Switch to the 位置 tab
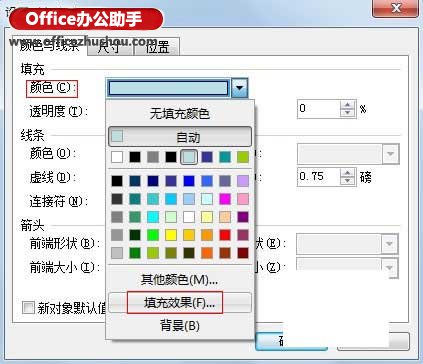Screen dimensions: 423x364 pyautogui.click(x=157, y=47)
